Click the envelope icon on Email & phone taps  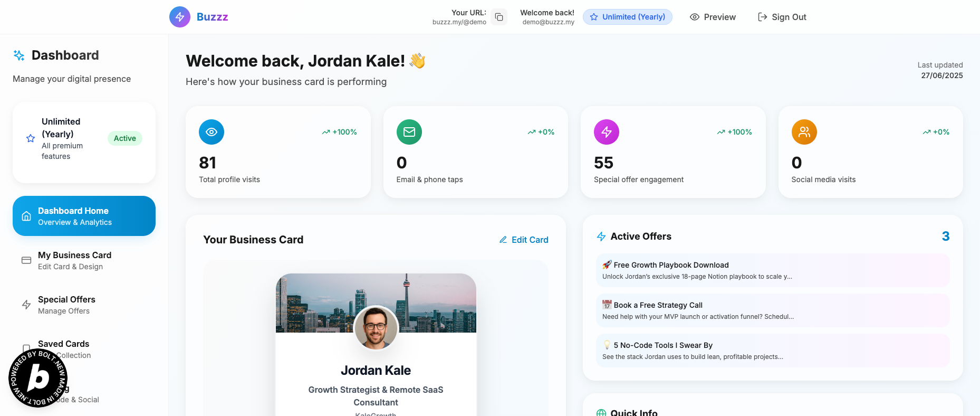pyautogui.click(x=409, y=132)
